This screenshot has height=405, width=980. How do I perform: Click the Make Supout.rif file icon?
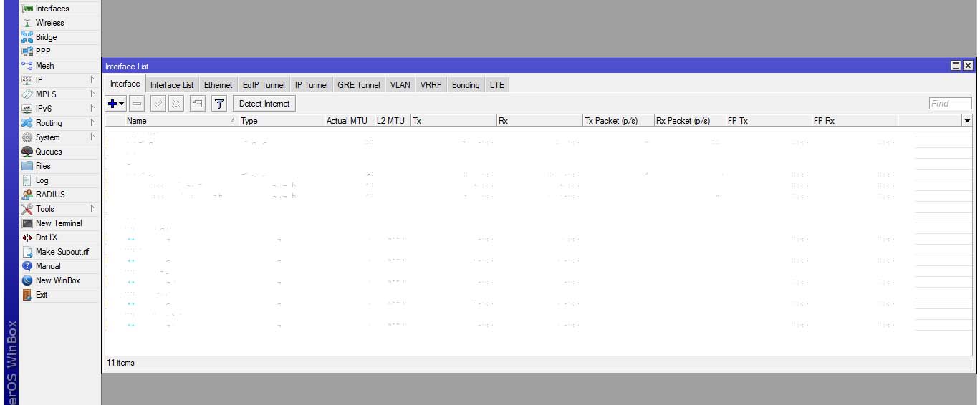coord(27,252)
